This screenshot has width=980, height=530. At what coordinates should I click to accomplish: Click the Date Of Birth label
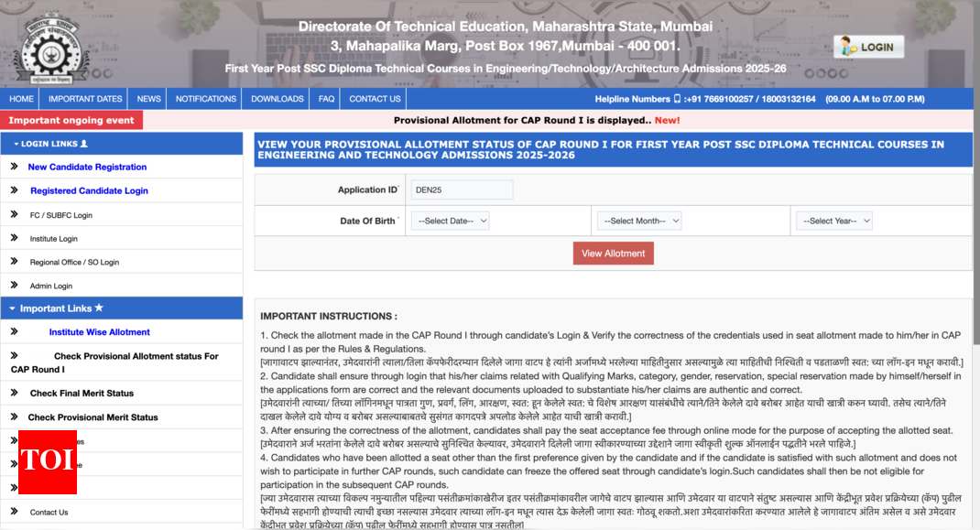(367, 221)
